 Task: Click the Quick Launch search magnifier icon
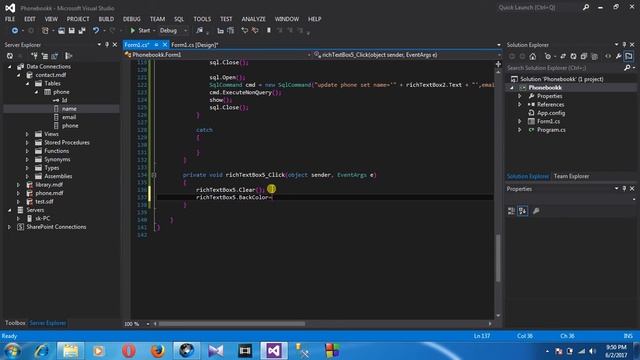pos(586,7)
